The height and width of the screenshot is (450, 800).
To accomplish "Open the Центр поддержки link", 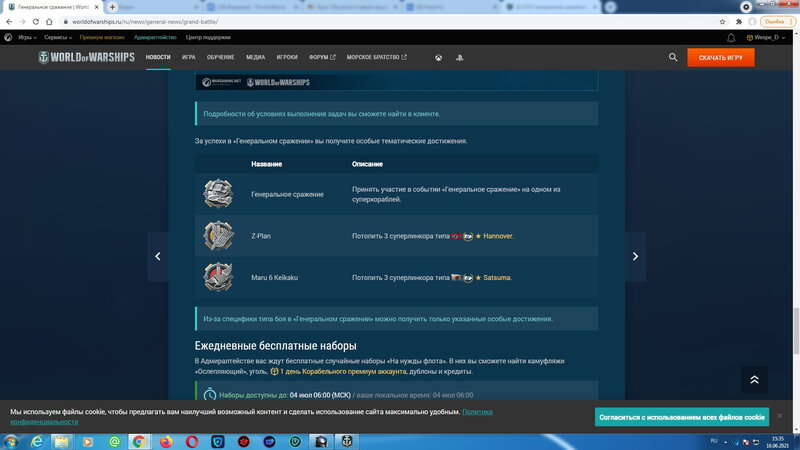I will (208, 37).
